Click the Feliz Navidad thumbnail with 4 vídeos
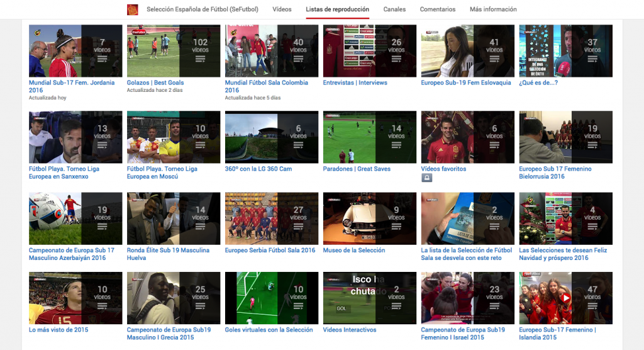 pos(565,218)
